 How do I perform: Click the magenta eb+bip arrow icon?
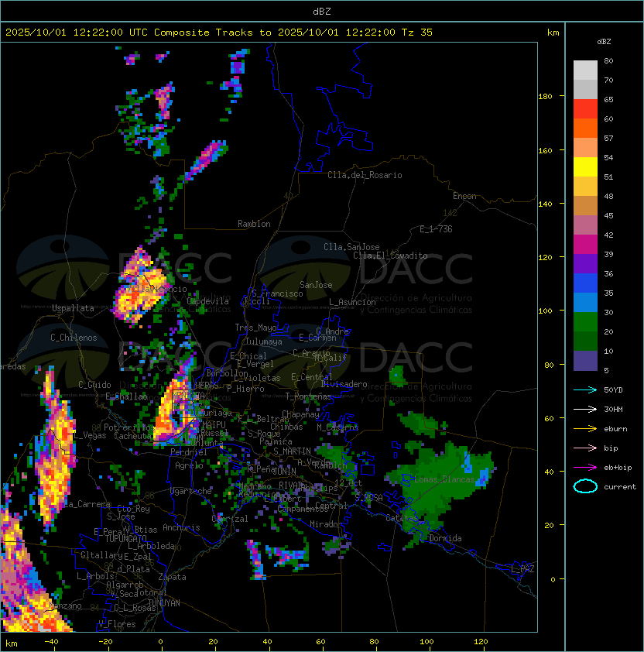[x=585, y=468]
